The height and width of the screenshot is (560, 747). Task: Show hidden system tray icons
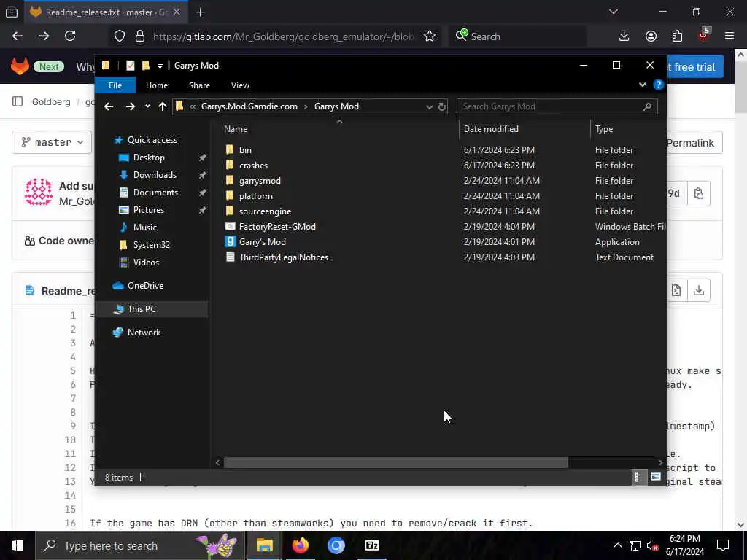(x=617, y=545)
